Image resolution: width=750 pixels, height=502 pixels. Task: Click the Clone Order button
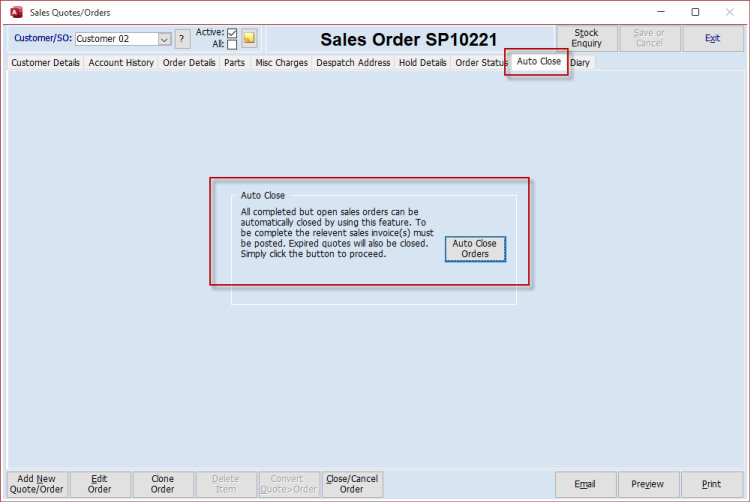click(163, 484)
